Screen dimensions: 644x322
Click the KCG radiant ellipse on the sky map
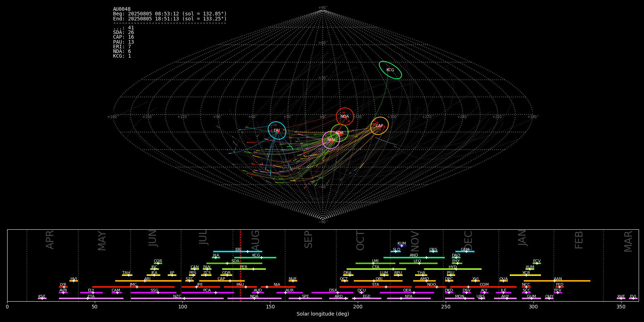point(390,70)
